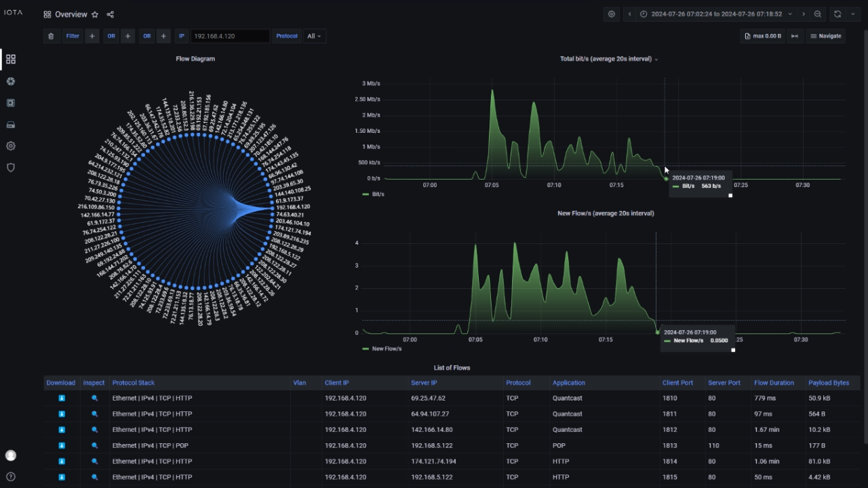
Task: Share the Overview dashboard via share icon
Action: [x=111, y=14]
